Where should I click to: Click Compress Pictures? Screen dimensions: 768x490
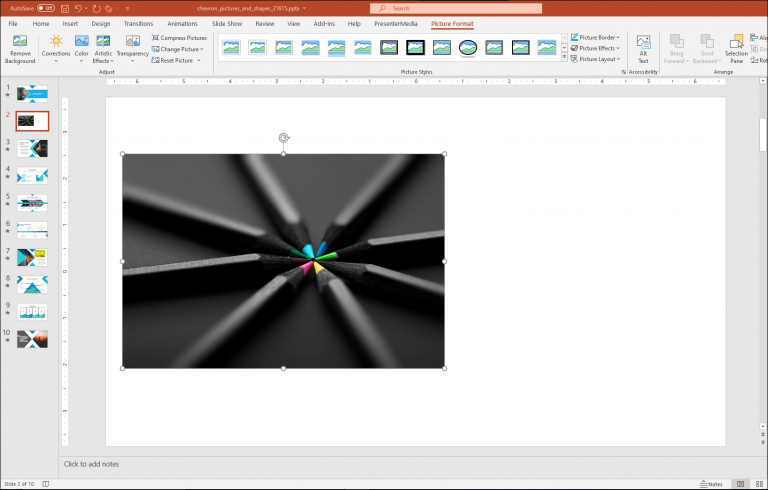(x=179, y=38)
